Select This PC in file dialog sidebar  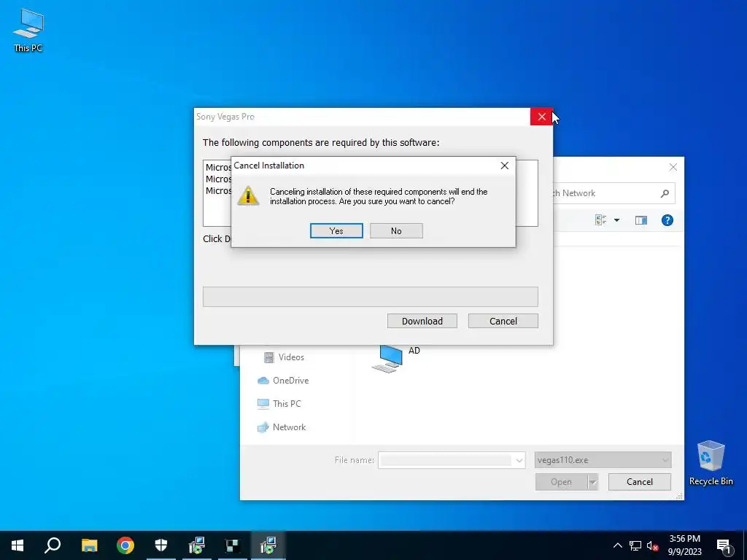tap(279, 404)
